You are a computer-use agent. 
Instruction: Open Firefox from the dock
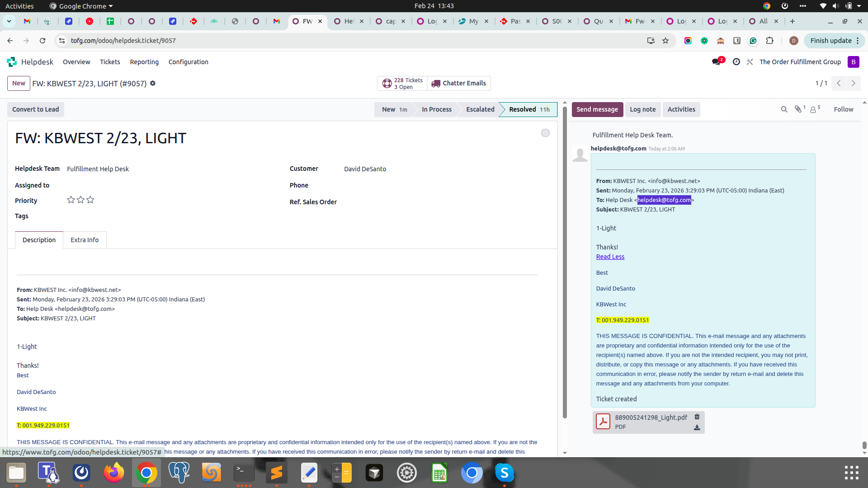point(113,473)
